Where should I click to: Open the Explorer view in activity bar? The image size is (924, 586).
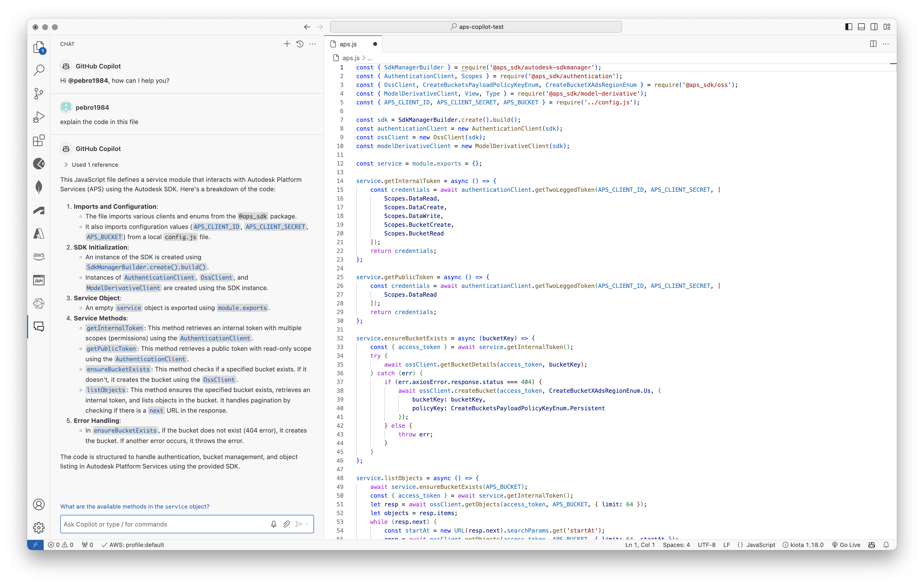click(x=39, y=47)
